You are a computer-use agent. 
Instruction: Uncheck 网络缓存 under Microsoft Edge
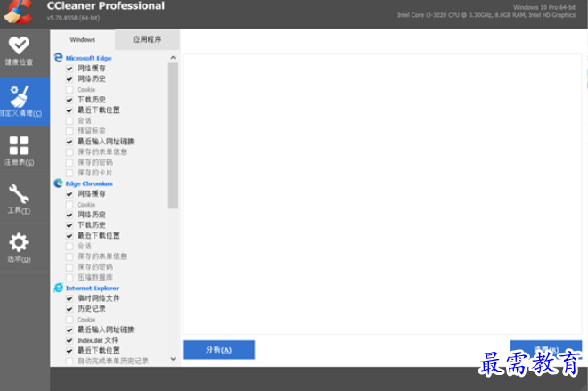pos(69,69)
